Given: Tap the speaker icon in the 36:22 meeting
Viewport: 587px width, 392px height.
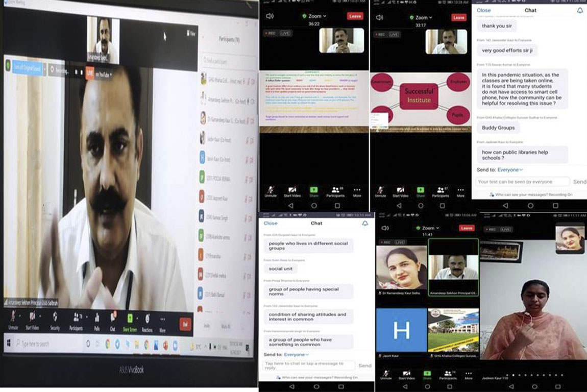Looking at the screenshot, I should pos(270,16).
